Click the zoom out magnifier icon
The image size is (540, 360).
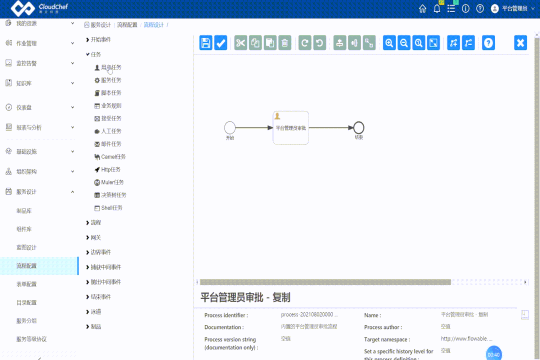pos(404,43)
